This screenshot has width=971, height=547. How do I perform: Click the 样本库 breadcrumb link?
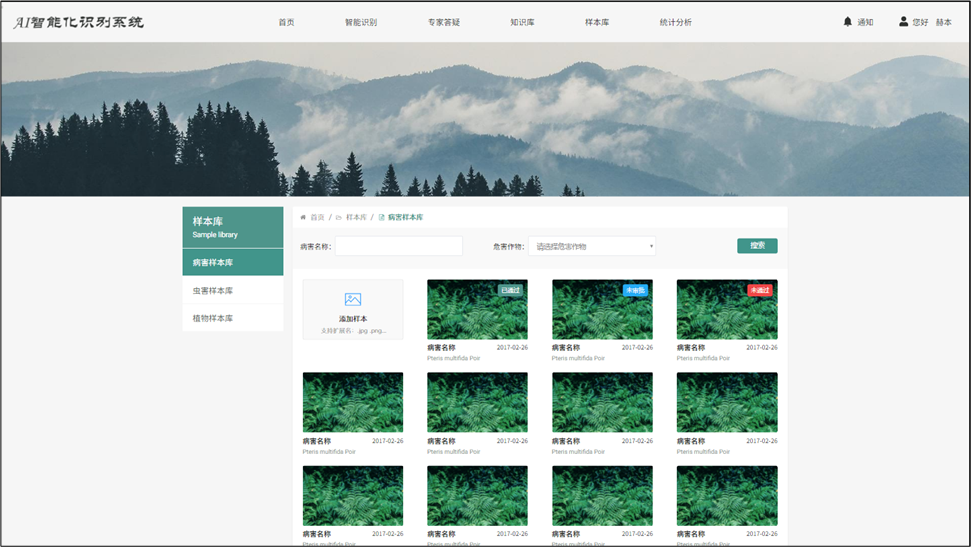pyautogui.click(x=356, y=217)
